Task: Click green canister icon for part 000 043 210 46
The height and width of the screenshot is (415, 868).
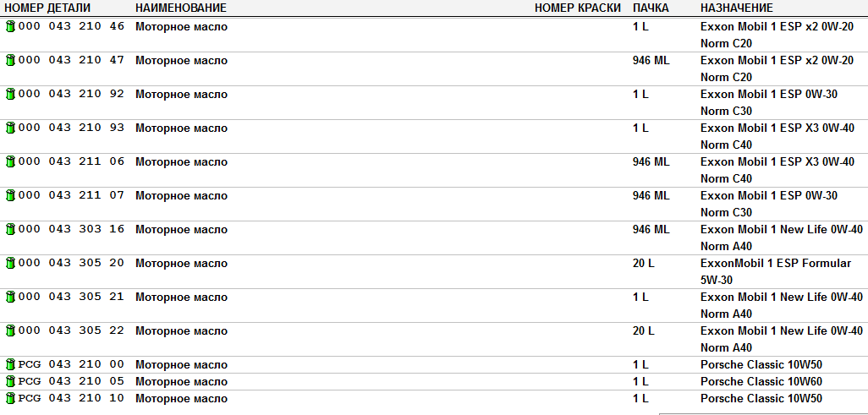Action: tap(10, 26)
